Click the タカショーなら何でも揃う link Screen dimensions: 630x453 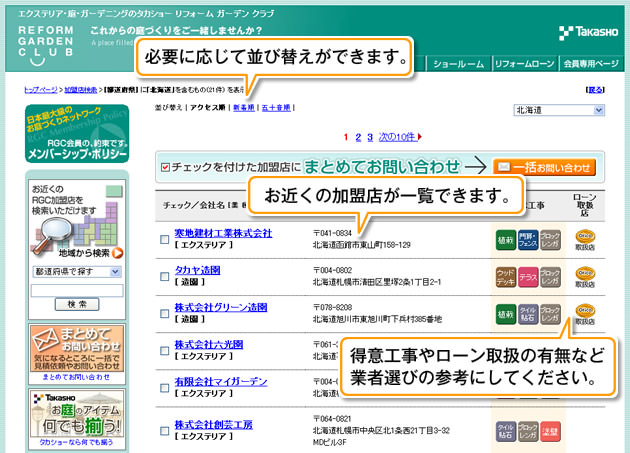coord(76,442)
